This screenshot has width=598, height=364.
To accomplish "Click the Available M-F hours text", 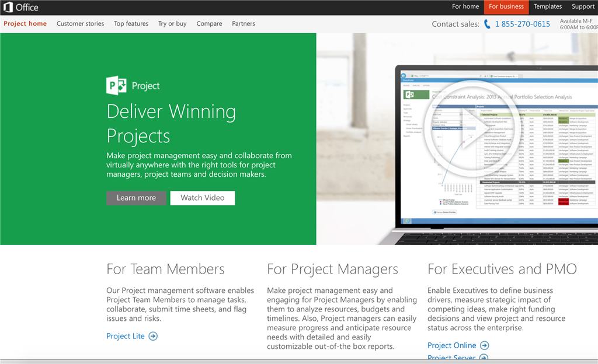I will [578, 24].
